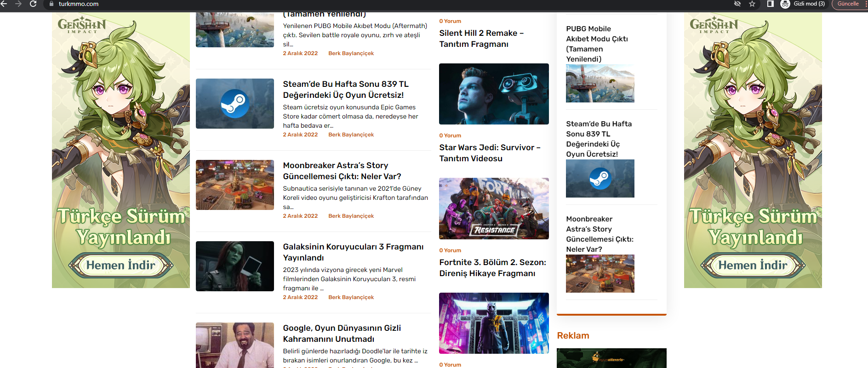Click PUBG Mobile thumbnail in main list

(x=235, y=30)
